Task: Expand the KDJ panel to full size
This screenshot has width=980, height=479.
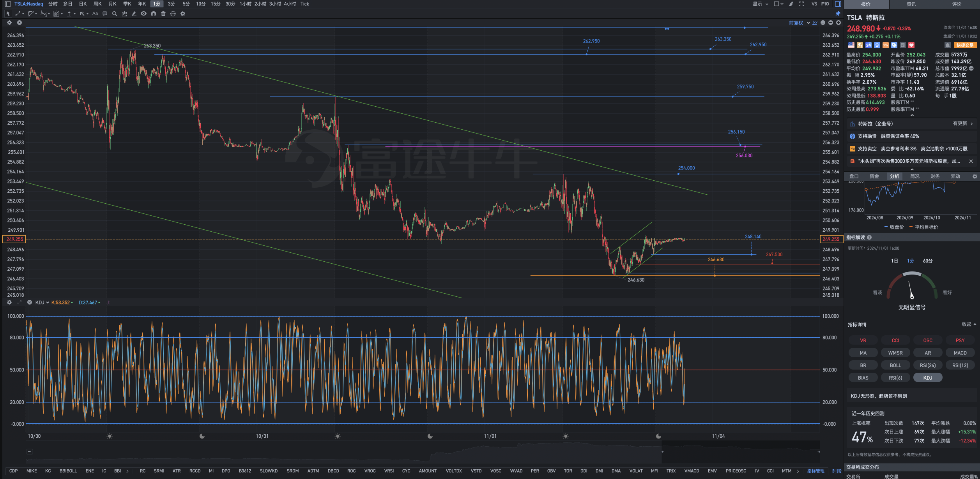Action: pyautogui.click(x=19, y=302)
